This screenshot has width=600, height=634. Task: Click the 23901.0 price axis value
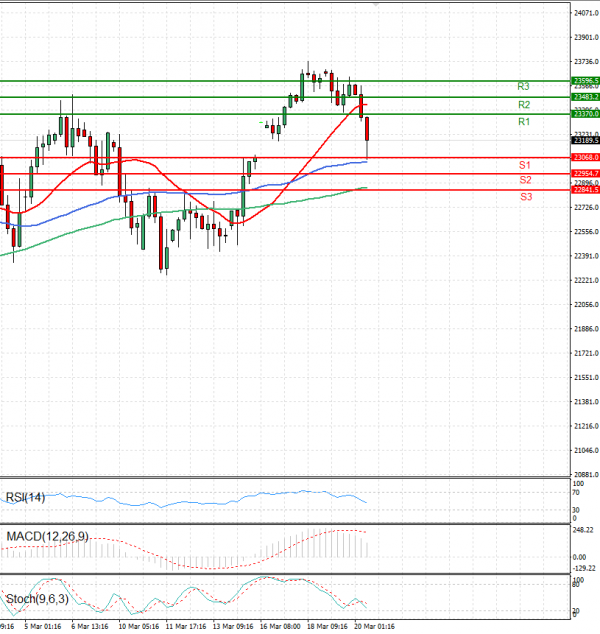pos(586,38)
